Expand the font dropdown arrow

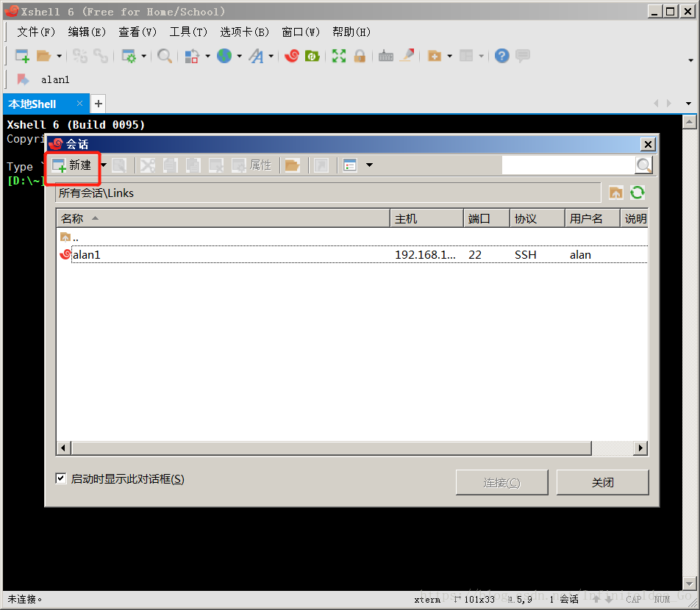pyautogui.click(x=271, y=57)
